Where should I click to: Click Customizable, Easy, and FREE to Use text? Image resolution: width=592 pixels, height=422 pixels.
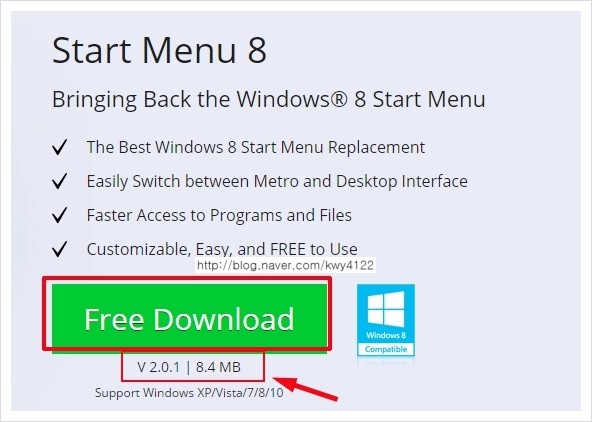222,249
